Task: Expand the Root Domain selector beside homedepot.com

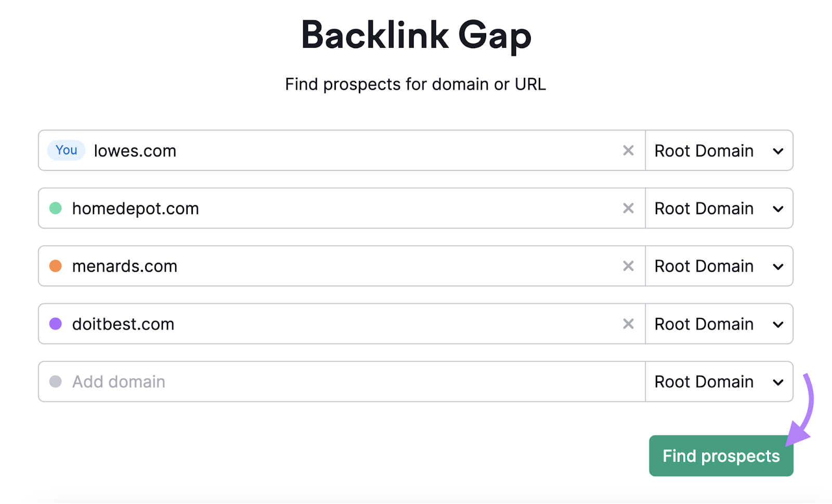Action: point(719,208)
